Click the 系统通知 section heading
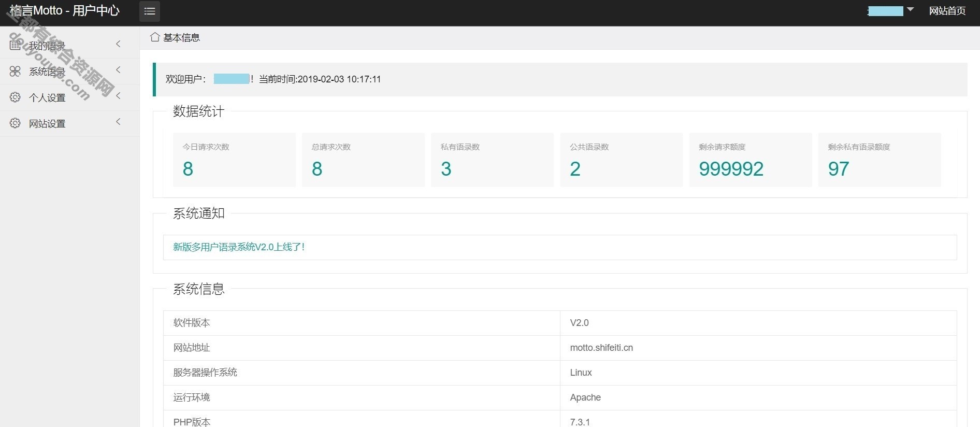Screen dimensions: 980x427 click(198, 213)
